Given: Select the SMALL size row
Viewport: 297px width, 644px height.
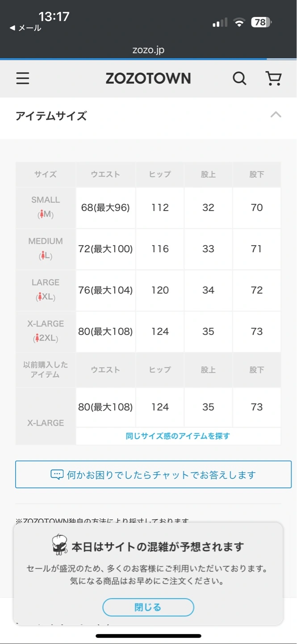Looking at the screenshot, I should [46, 207].
